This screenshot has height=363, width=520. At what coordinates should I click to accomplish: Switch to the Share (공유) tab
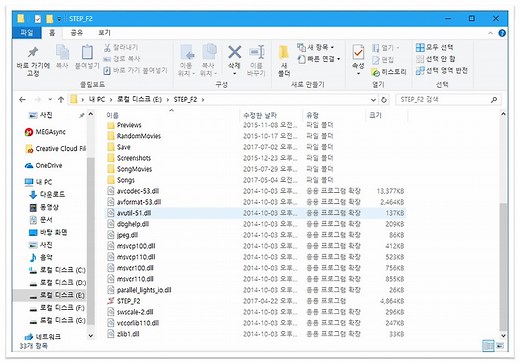pos(76,32)
